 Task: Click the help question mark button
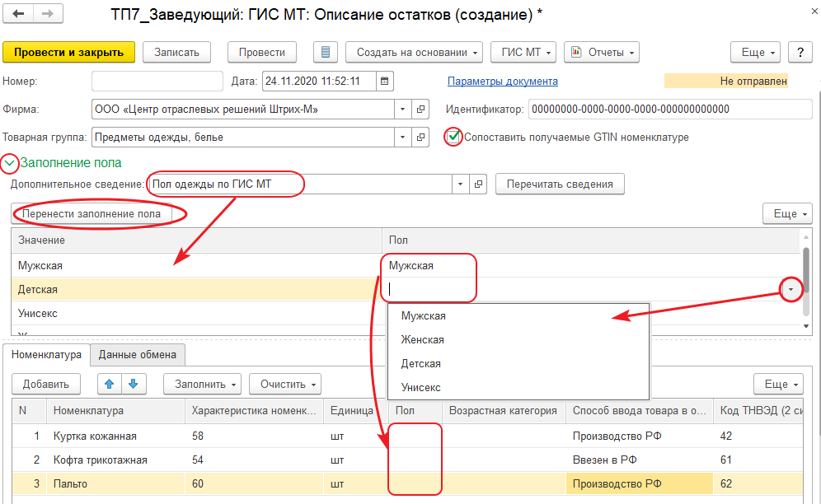coord(800,53)
